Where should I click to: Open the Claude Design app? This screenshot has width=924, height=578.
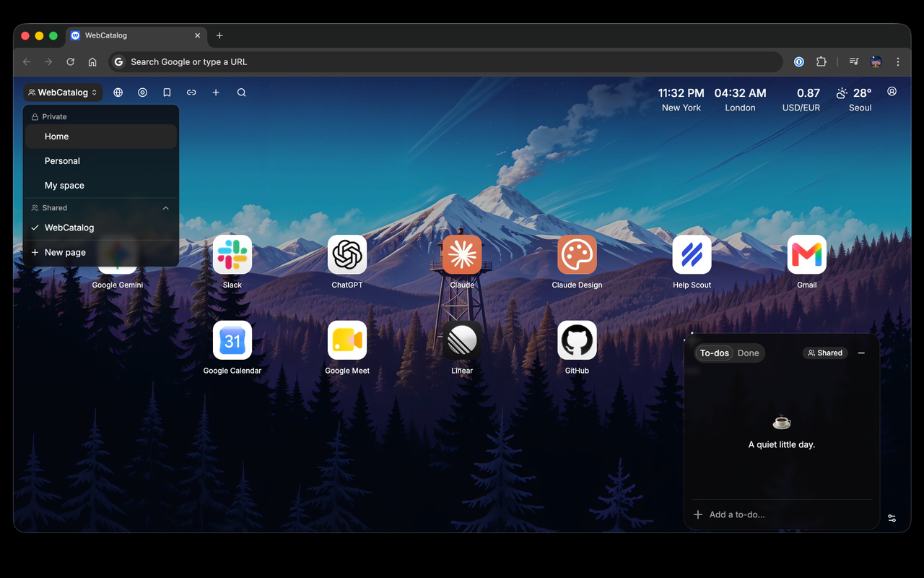click(577, 254)
